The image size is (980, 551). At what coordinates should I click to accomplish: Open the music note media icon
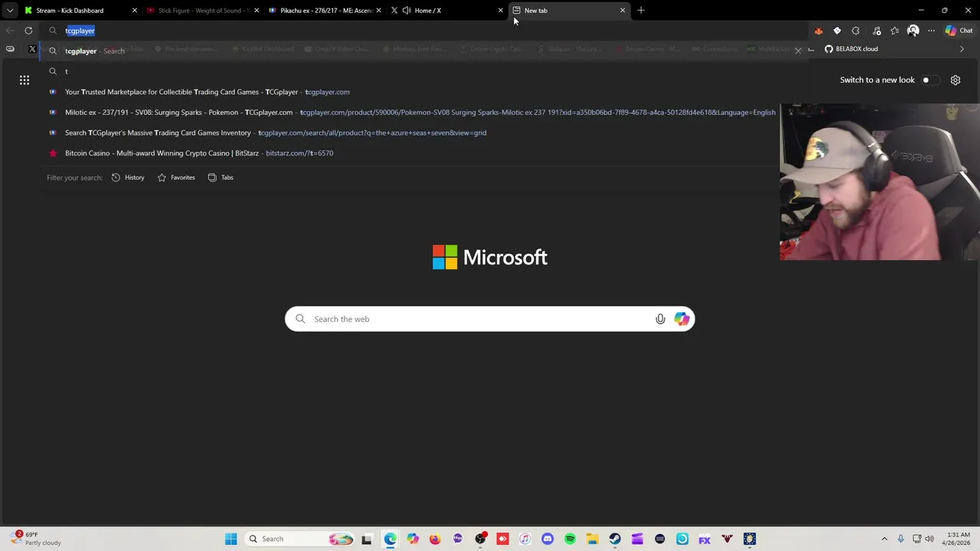tap(877, 31)
